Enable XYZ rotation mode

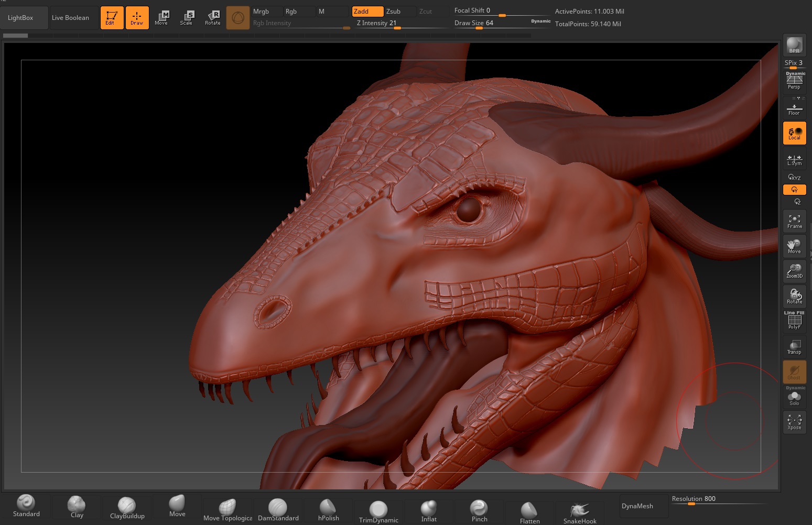[794, 178]
